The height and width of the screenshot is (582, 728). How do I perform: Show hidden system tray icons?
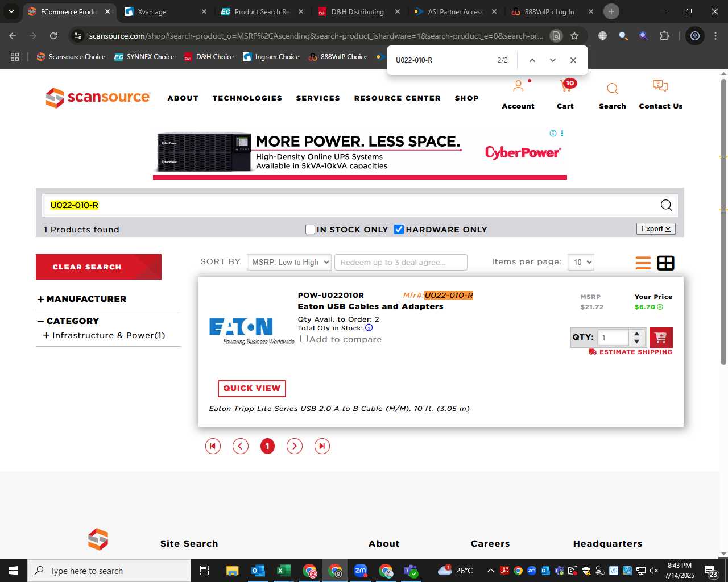tap(490, 571)
